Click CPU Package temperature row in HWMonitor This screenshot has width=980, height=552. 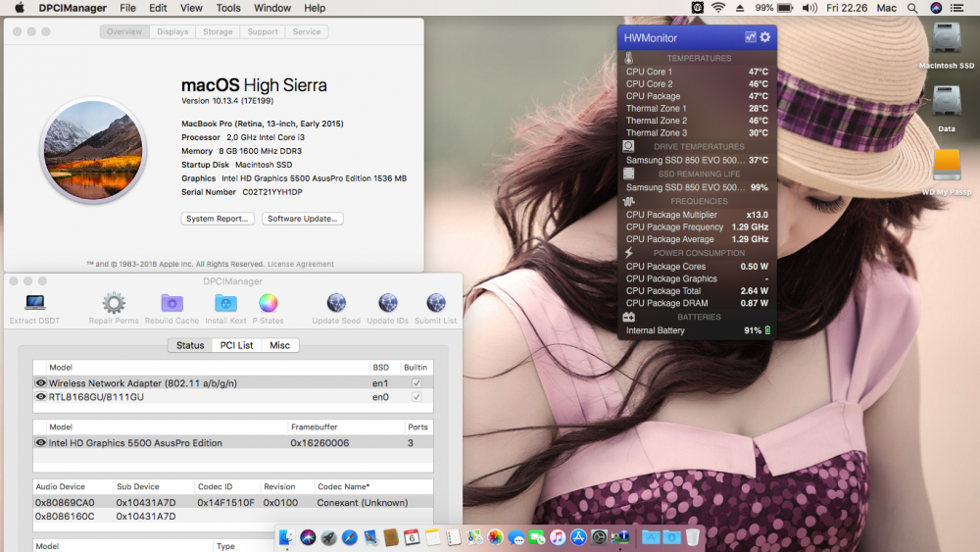pyautogui.click(x=697, y=96)
